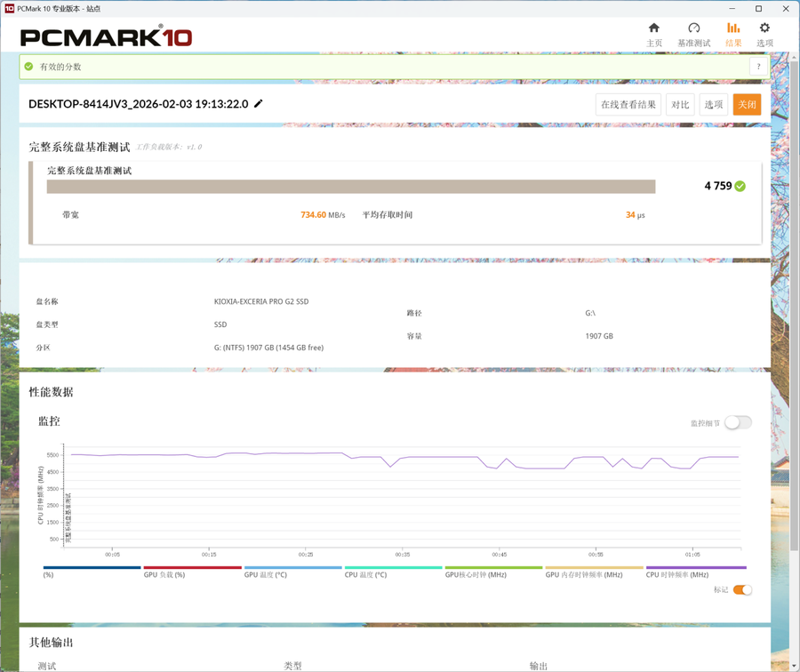
Task: Click the scrollbar down arrow
Action: [x=793, y=665]
